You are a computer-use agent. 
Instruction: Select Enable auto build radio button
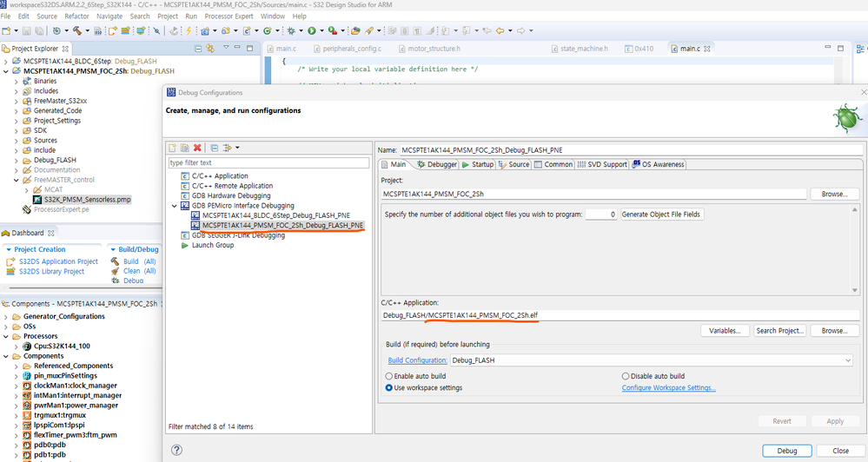coord(389,376)
